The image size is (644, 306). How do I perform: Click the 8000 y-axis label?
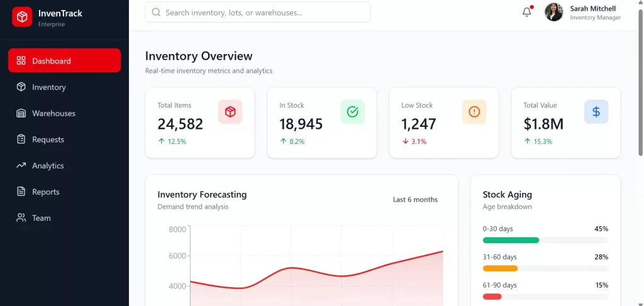(177, 229)
